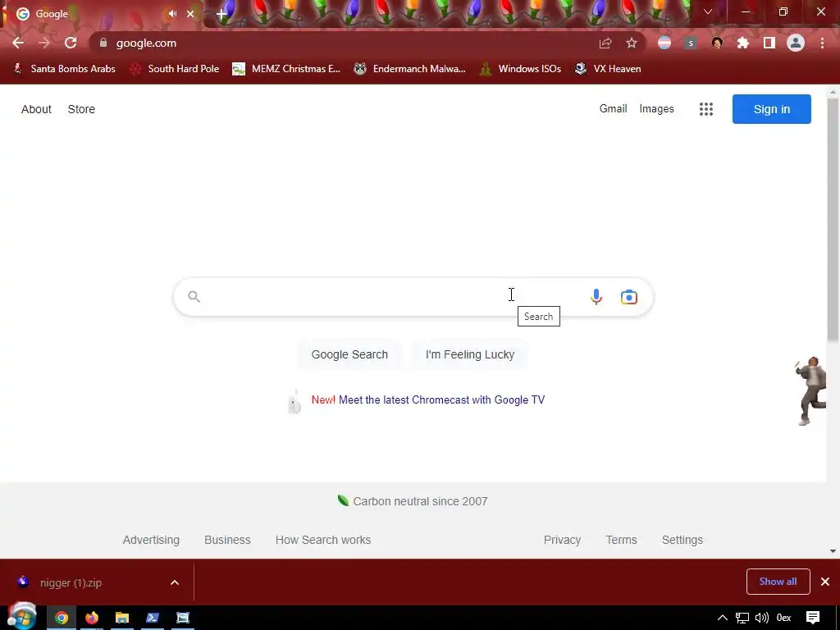The width and height of the screenshot is (840, 630).
Task: Open the Images link
Action: (x=656, y=109)
